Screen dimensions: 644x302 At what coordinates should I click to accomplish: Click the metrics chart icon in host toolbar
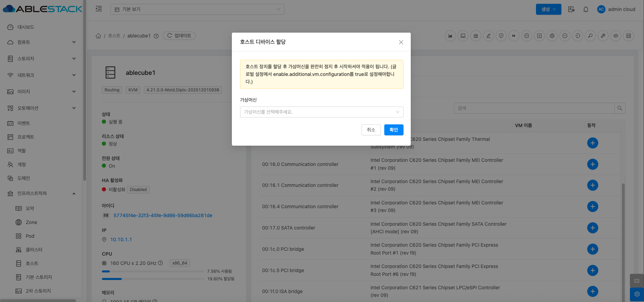pos(450,36)
